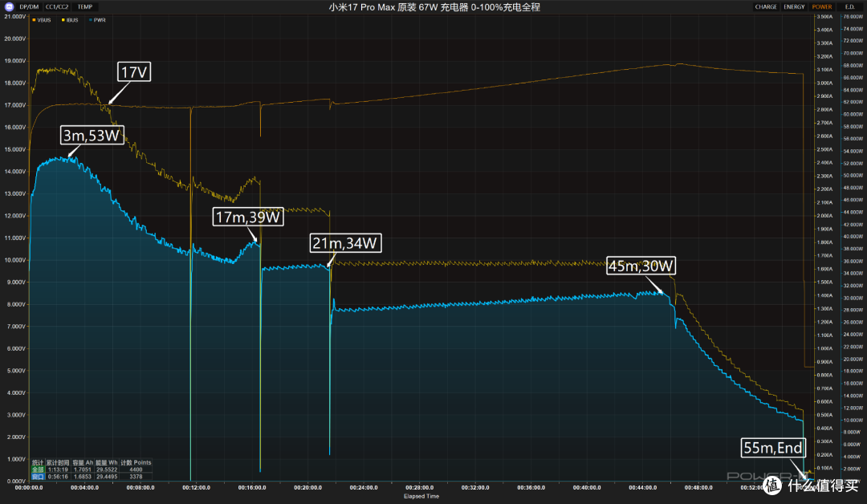Screen dimensions: 867x504
Task: Click the 0:56:16 window time value
Action: point(58,477)
